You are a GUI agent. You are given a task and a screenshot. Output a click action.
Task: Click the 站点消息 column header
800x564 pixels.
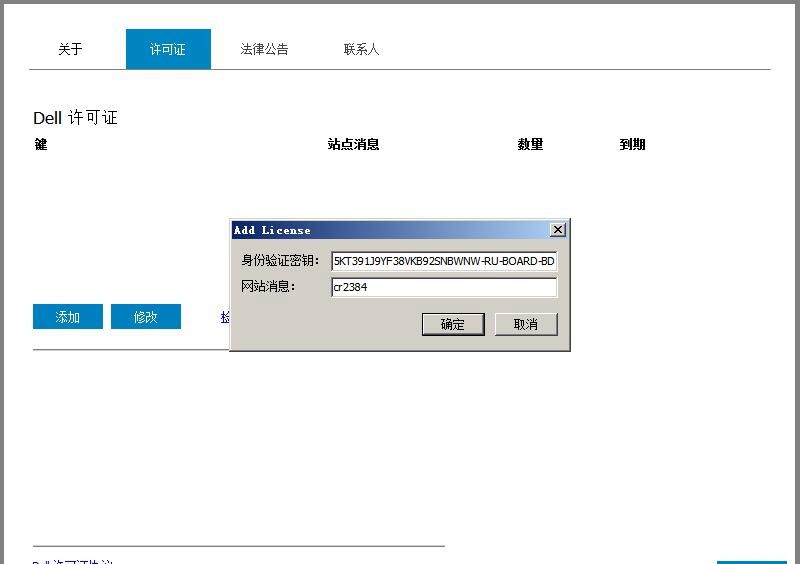coord(354,144)
